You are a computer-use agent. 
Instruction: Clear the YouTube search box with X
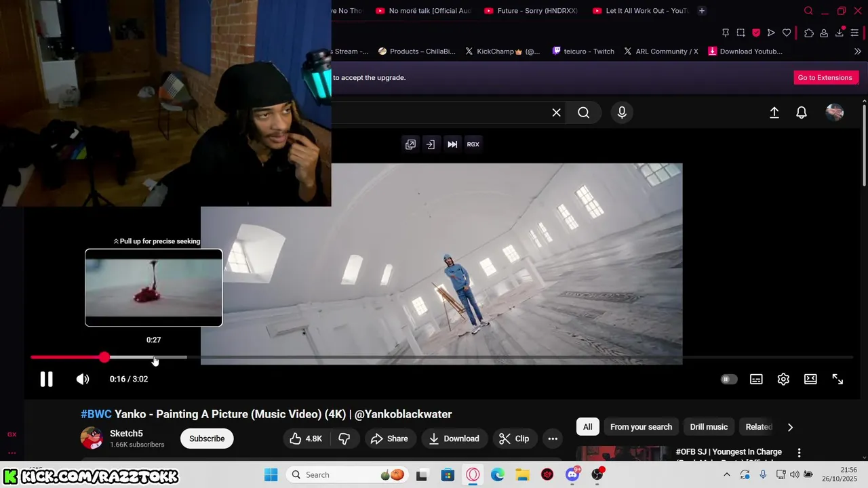pos(556,113)
